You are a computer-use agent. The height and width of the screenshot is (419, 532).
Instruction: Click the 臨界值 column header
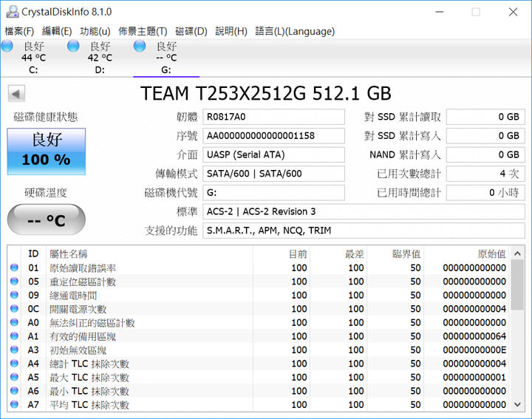click(x=395, y=253)
